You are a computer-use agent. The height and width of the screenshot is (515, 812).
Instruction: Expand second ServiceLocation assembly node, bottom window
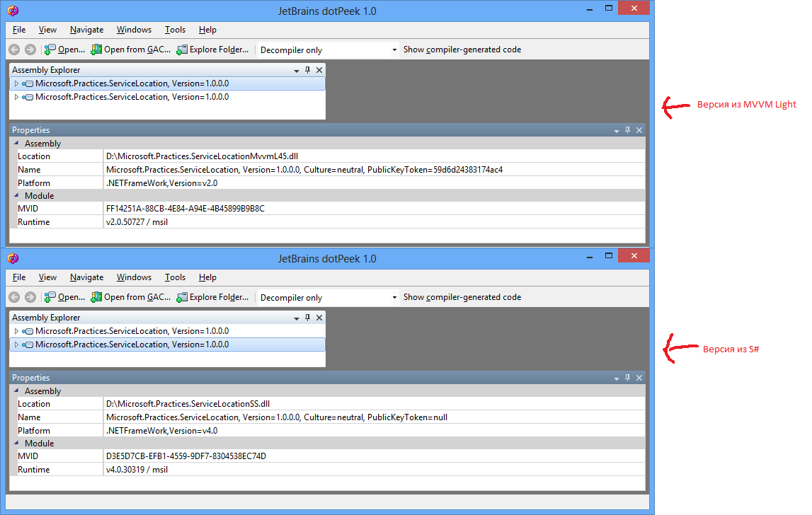[16, 345]
